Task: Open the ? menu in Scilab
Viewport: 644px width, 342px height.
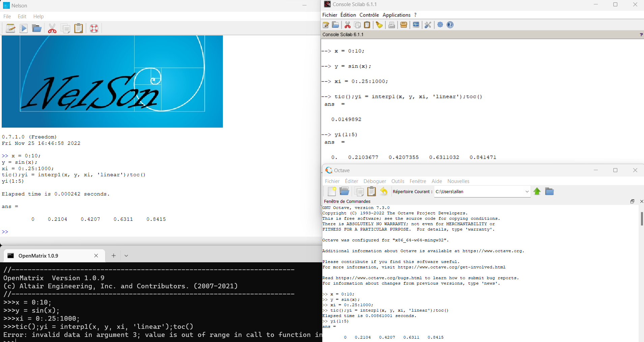Action: (x=415, y=15)
